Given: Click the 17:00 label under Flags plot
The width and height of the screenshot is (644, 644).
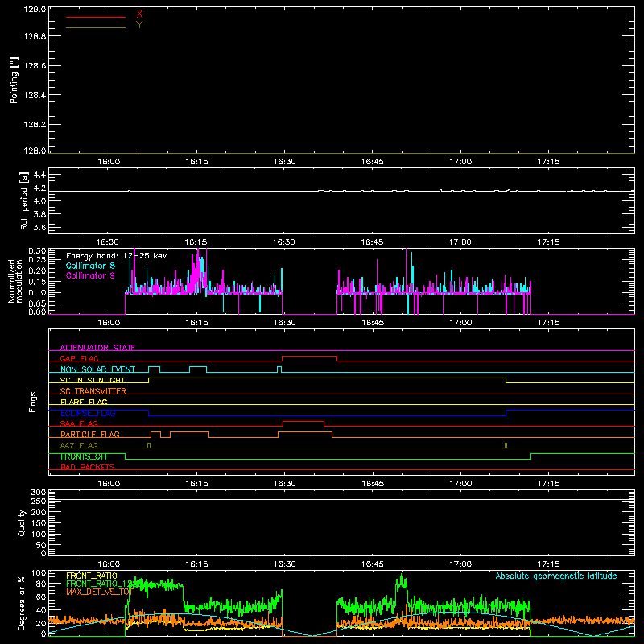Looking at the screenshot, I should 460,484.
